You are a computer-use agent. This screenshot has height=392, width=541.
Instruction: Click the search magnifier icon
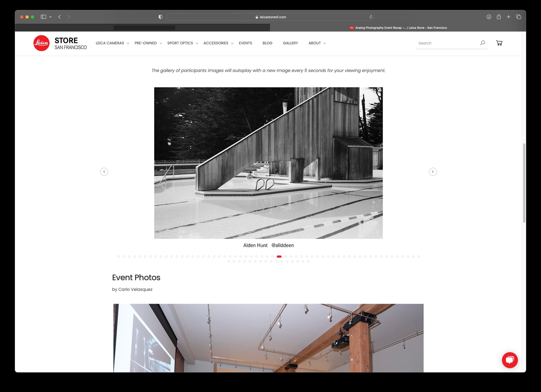pyautogui.click(x=483, y=43)
